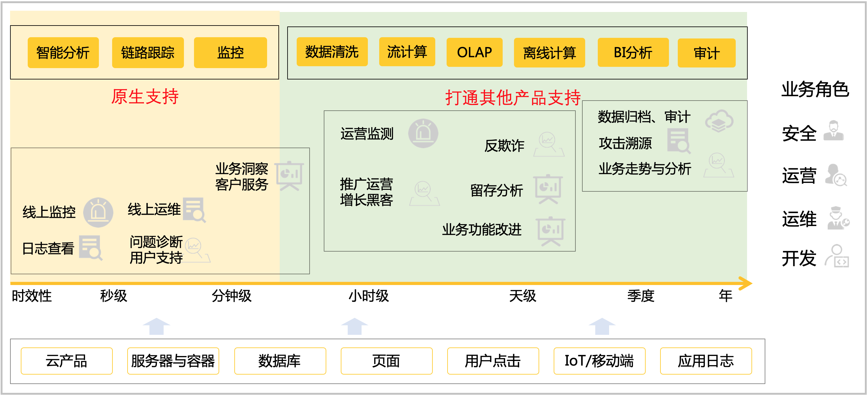Click the 运营 role person icon

(x=836, y=175)
